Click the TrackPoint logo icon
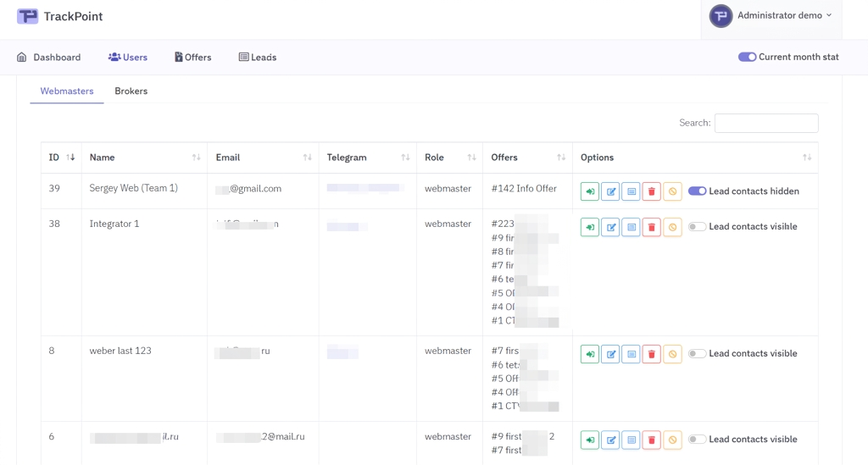Image resolution: width=868 pixels, height=465 pixels. 27,16
